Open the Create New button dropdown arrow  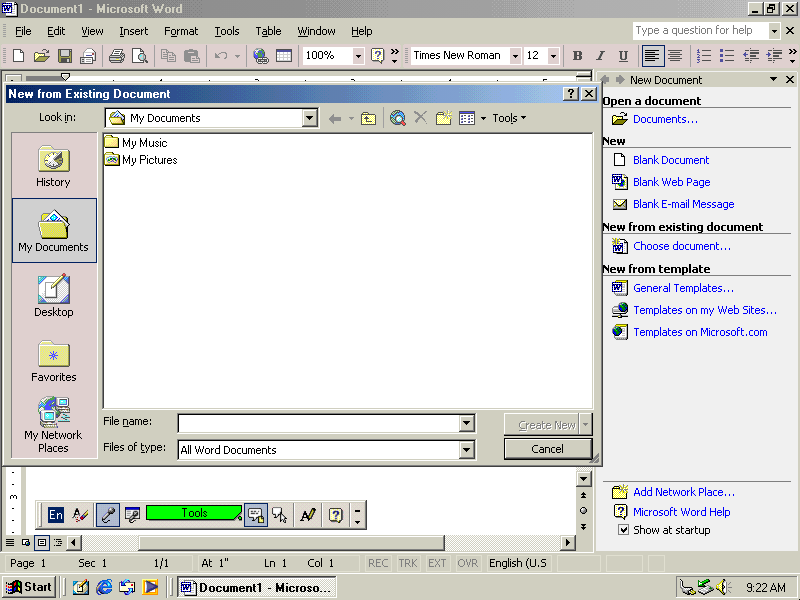(586, 424)
